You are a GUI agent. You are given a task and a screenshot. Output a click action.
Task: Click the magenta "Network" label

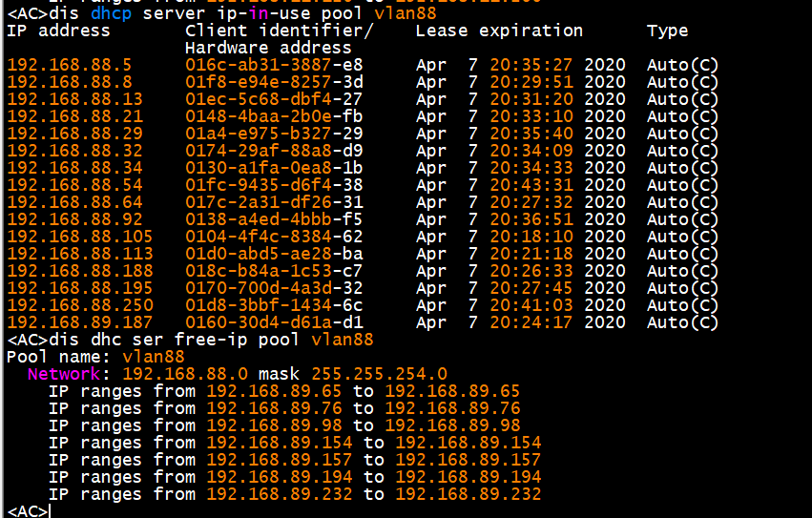click(63, 374)
